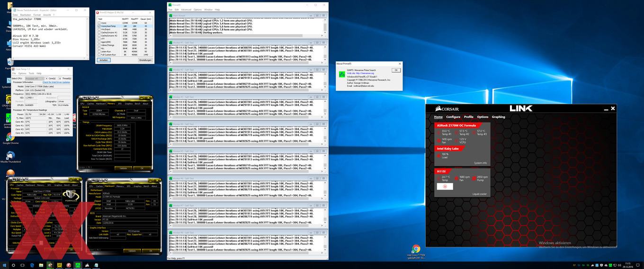This screenshot has width=644, height=269.
Task: Click Temp #3 sensor icon in Corsair Link
Action: click(x=474, y=132)
